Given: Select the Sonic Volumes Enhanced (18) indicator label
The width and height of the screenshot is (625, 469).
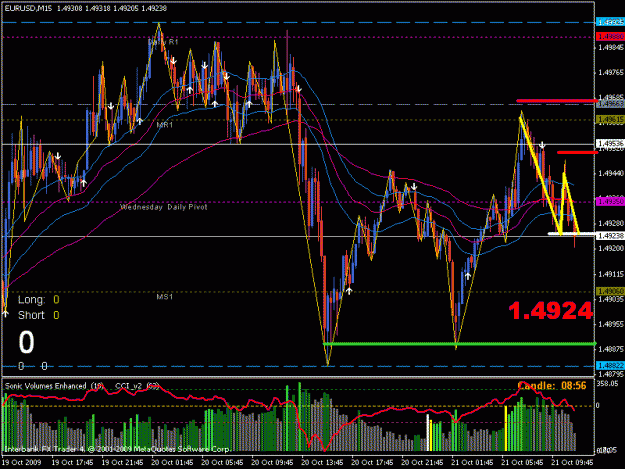Looking at the screenshot, I should pyautogui.click(x=55, y=386).
